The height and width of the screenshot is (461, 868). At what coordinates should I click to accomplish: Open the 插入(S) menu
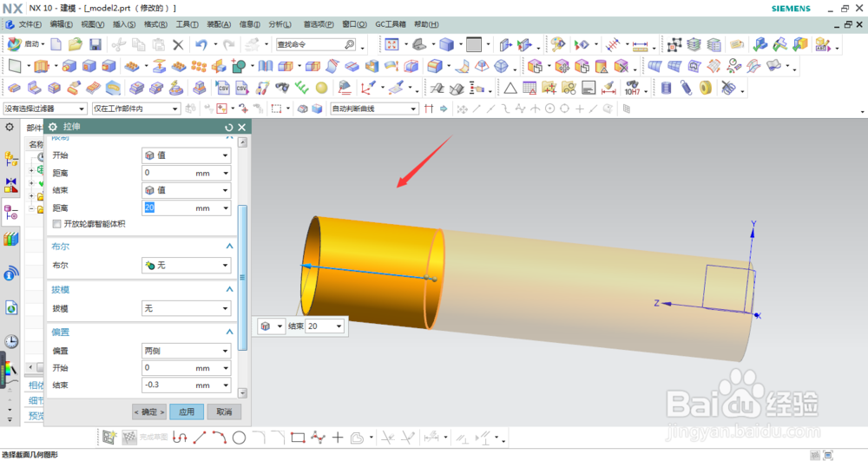pyautogui.click(x=124, y=24)
